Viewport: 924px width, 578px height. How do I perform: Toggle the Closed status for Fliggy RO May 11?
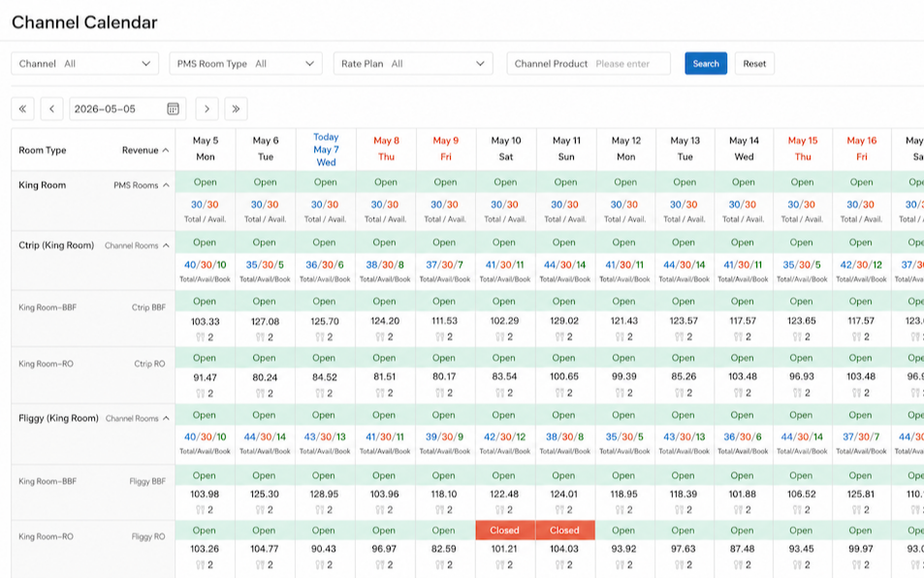[565, 530]
